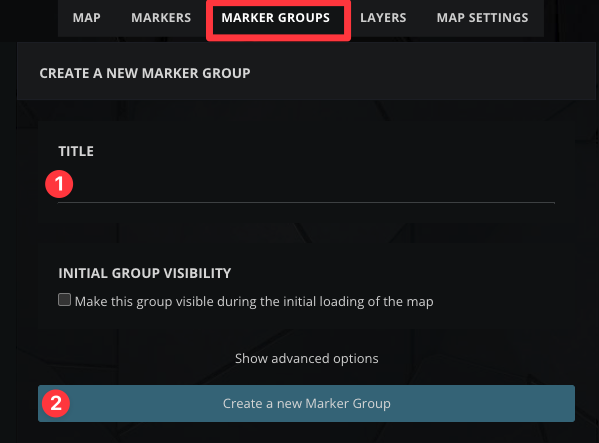The width and height of the screenshot is (599, 443).
Task: Open the MAP SETTINGS tab
Action: [x=482, y=18]
